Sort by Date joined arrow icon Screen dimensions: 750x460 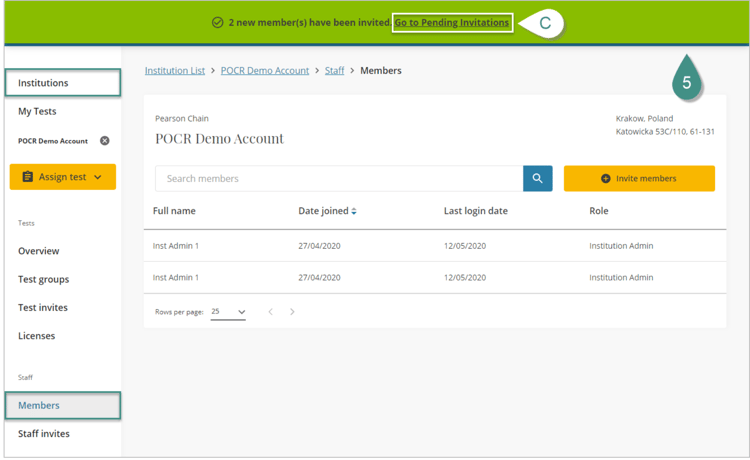[354, 212]
